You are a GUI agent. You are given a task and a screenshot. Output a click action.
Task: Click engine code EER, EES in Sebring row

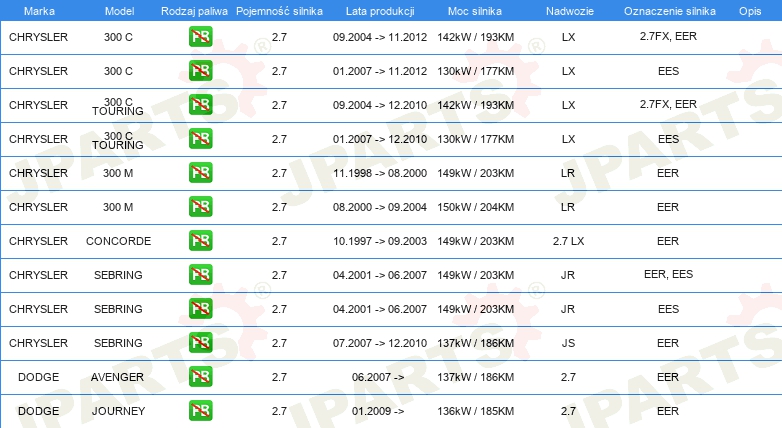(668, 274)
